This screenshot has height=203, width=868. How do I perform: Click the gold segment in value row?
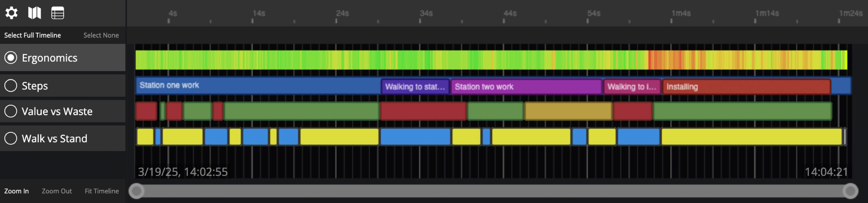pos(568,111)
